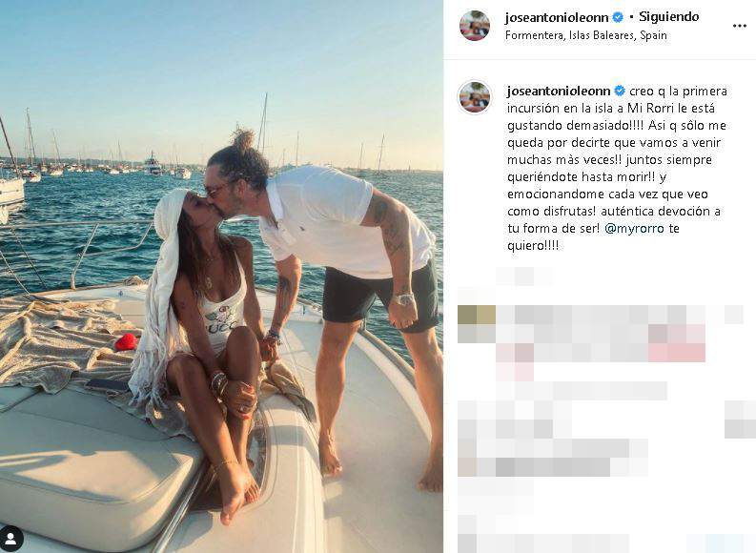Open the joseantonioleonn username in the caption
This screenshot has height=553, width=756.
[559, 92]
